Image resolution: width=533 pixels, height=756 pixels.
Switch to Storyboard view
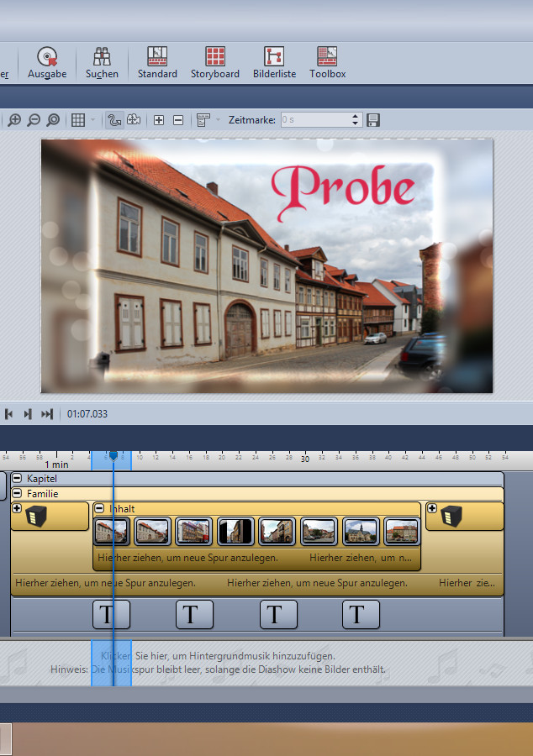pos(215,63)
